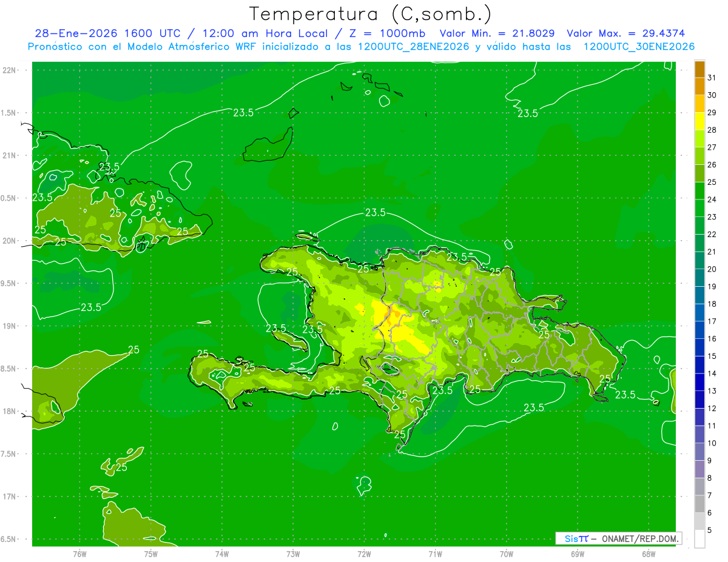
Task: Click the '70W' longitude axis label
Action: tap(507, 554)
